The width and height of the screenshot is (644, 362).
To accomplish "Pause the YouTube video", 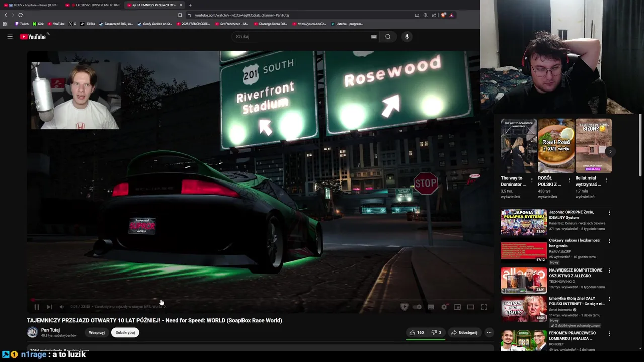I will point(36,307).
